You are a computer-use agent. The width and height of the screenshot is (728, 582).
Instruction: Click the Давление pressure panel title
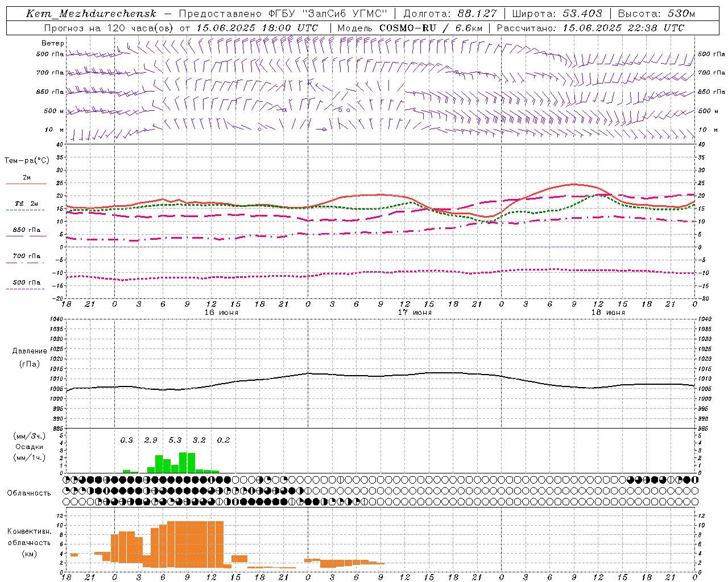(30, 351)
